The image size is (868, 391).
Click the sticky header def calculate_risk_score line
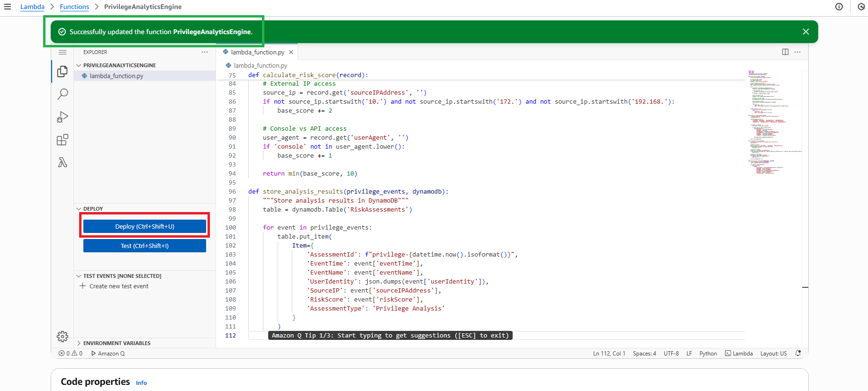coord(308,75)
